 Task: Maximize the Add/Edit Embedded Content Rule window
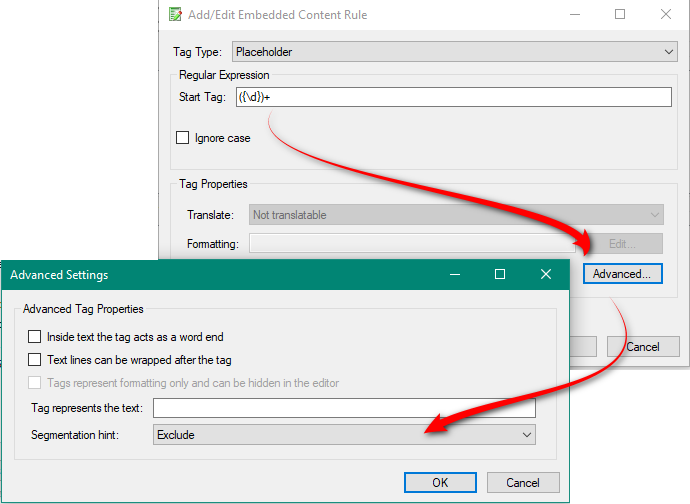pyautogui.click(x=620, y=15)
